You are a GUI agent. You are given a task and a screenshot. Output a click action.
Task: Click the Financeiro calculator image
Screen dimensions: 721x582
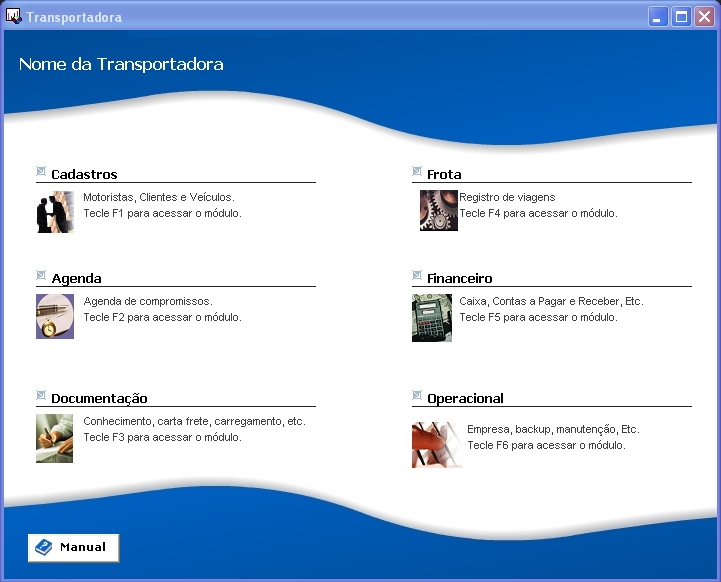[431, 317]
